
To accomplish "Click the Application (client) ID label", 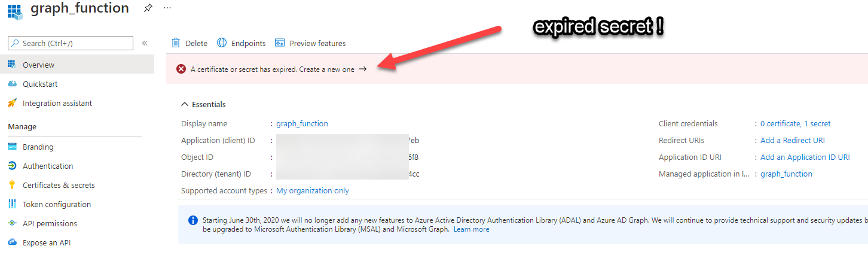I will (x=218, y=140).
